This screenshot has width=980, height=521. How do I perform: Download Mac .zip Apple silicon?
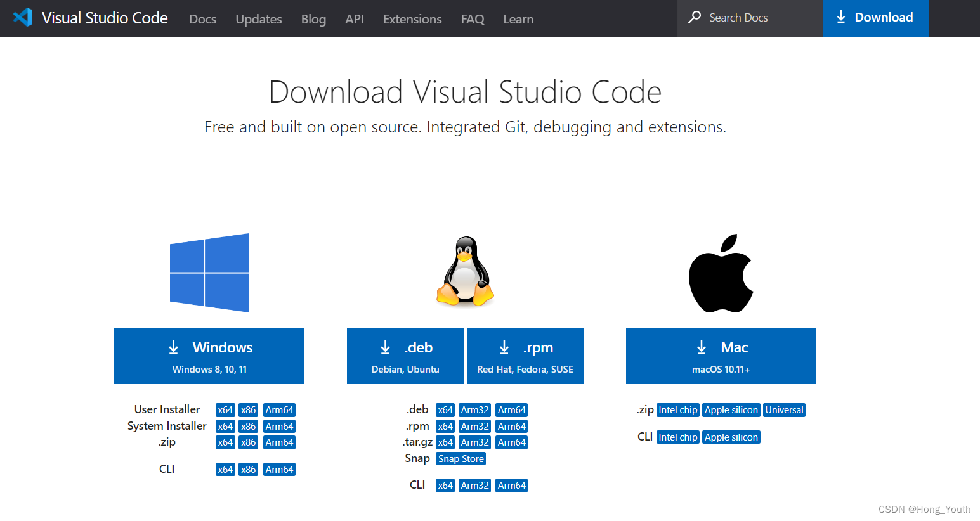click(731, 410)
